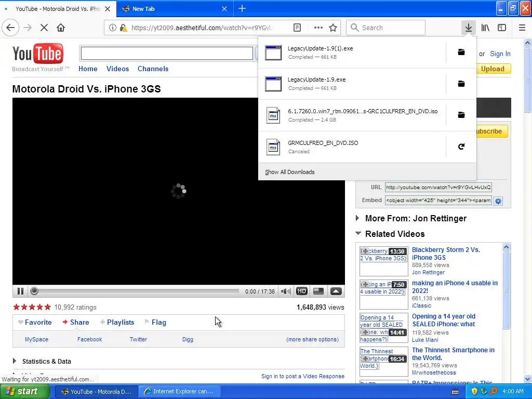Image resolution: width=532 pixels, height=399 pixels.
Task: Open the browser home page icon
Action: [x=61, y=28]
